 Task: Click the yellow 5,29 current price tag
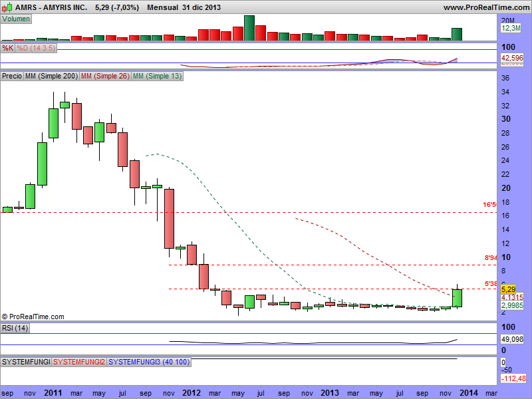click(x=508, y=289)
